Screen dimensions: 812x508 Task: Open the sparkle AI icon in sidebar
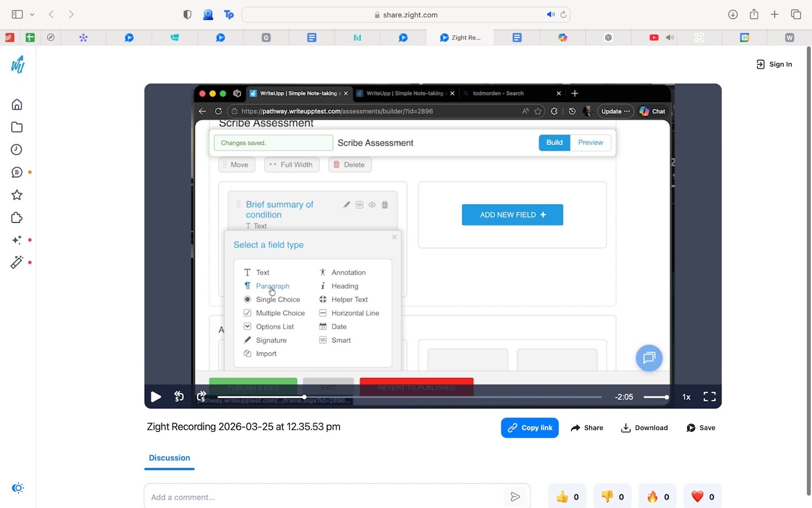pos(17,240)
